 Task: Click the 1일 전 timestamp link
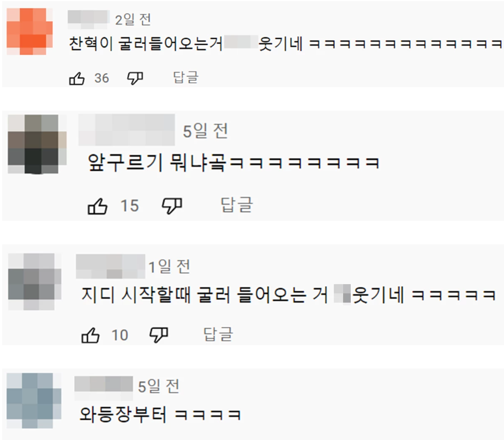170,267
